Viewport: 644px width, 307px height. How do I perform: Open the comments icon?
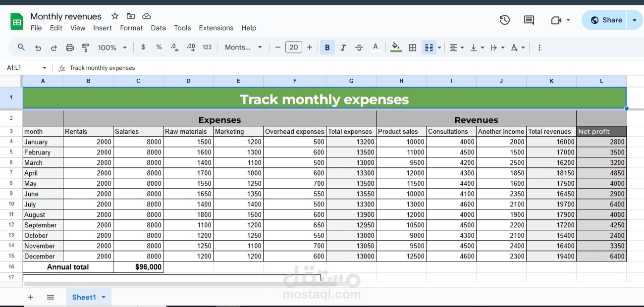[529, 20]
